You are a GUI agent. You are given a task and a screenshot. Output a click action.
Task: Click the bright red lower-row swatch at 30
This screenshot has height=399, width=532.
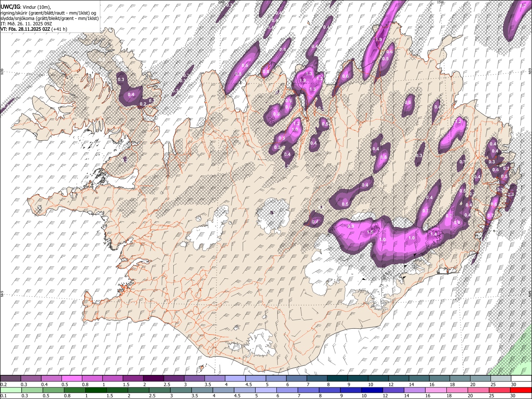(521, 390)
